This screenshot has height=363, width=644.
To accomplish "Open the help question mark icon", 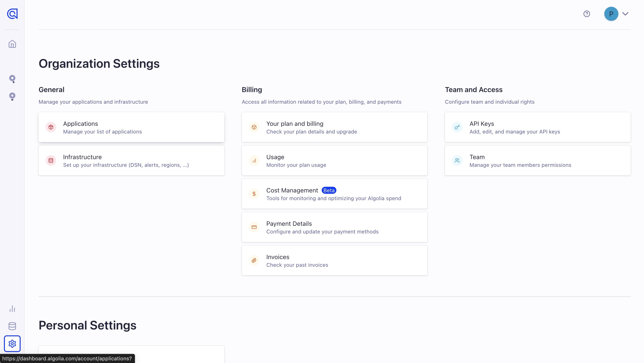I will click(587, 14).
